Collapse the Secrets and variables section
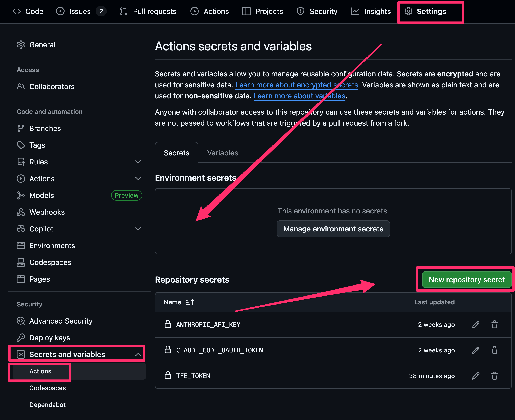 [x=138, y=354]
